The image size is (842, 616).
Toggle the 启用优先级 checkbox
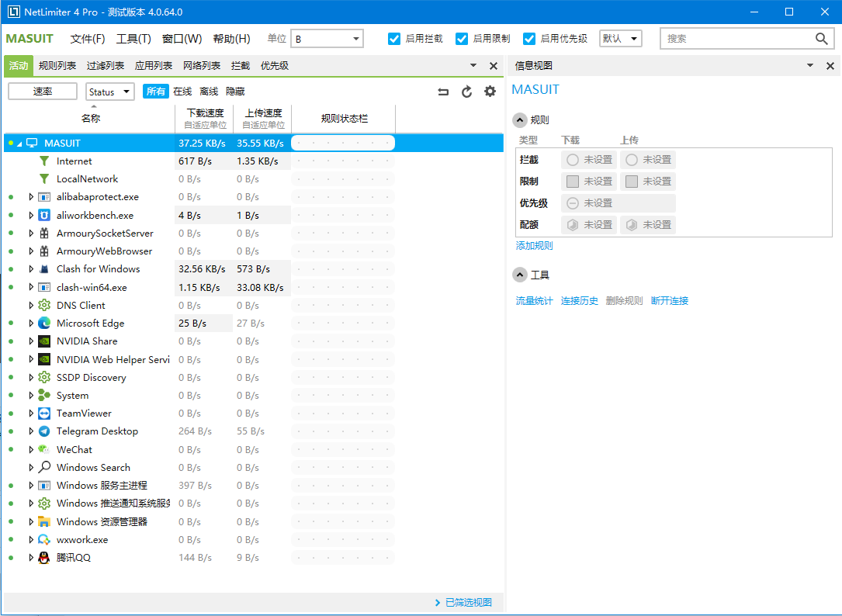tap(529, 39)
